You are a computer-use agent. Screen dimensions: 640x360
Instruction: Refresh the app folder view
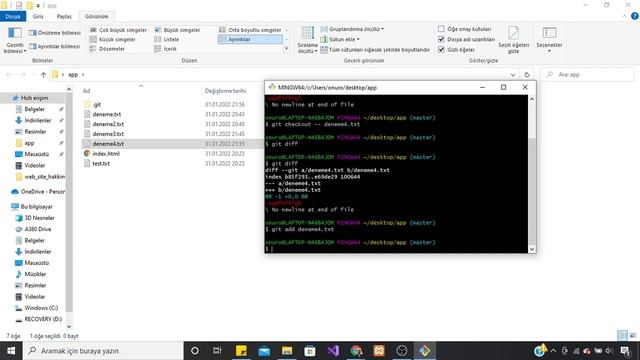tap(527, 75)
